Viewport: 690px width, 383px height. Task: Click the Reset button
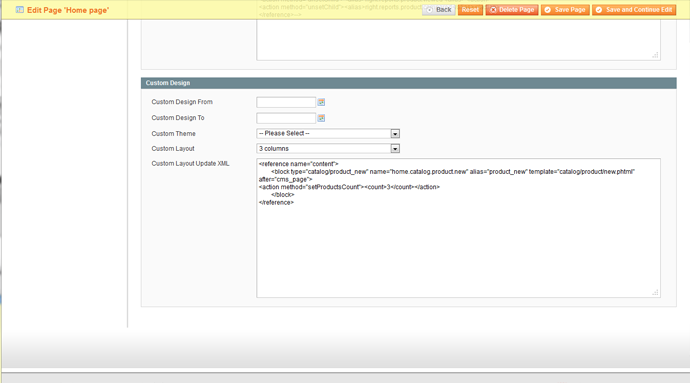[470, 10]
